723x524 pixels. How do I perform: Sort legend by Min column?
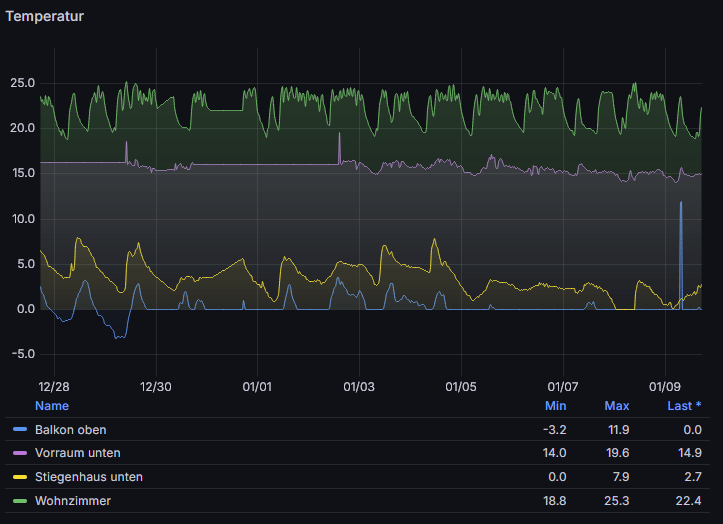[555, 406]
